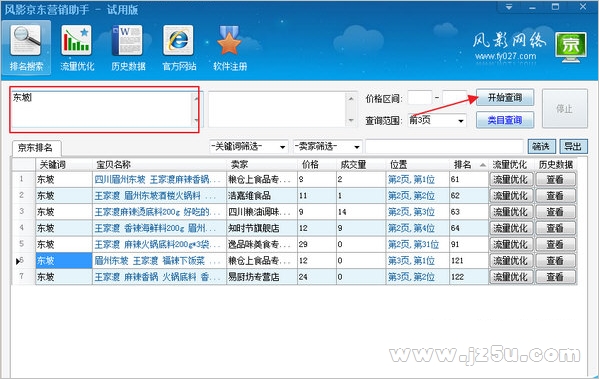Focus the minimum price field
This screenshot has width=599, height=379.
419,98
